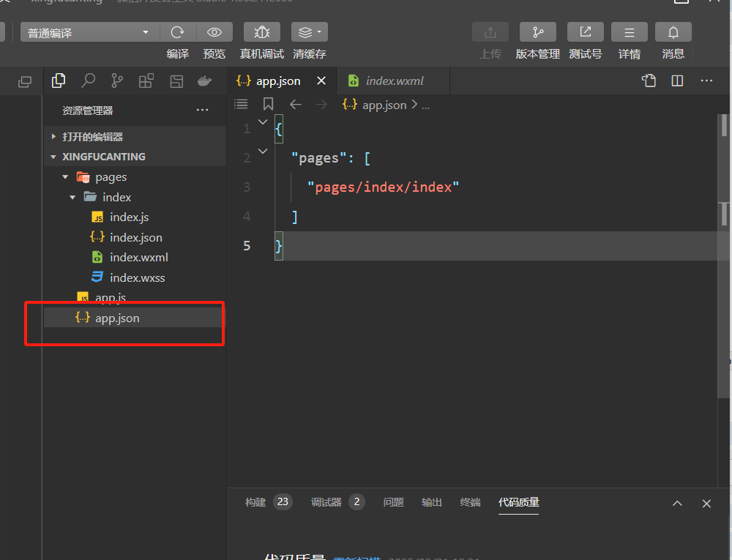Image resolution: width=732 pixels, height=560 pixels.
Task: Open the messages bell icon
Action: 673,32
